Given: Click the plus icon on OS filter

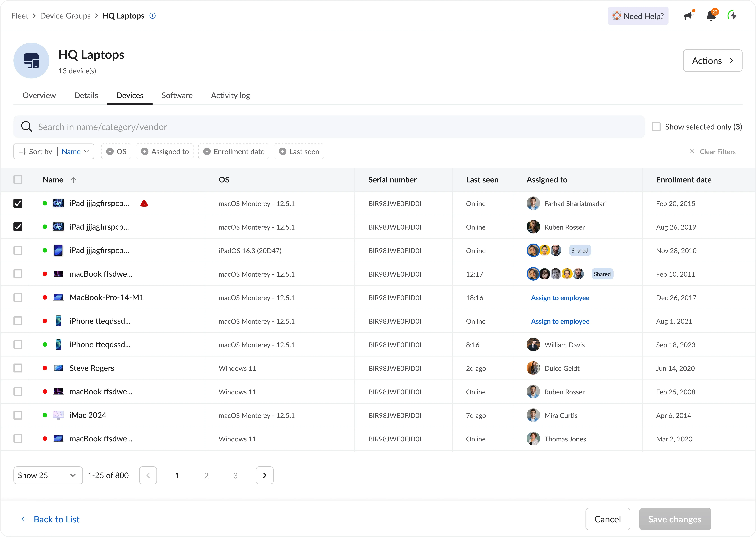Looking at the screenshot, I should [x=110, y=151].
